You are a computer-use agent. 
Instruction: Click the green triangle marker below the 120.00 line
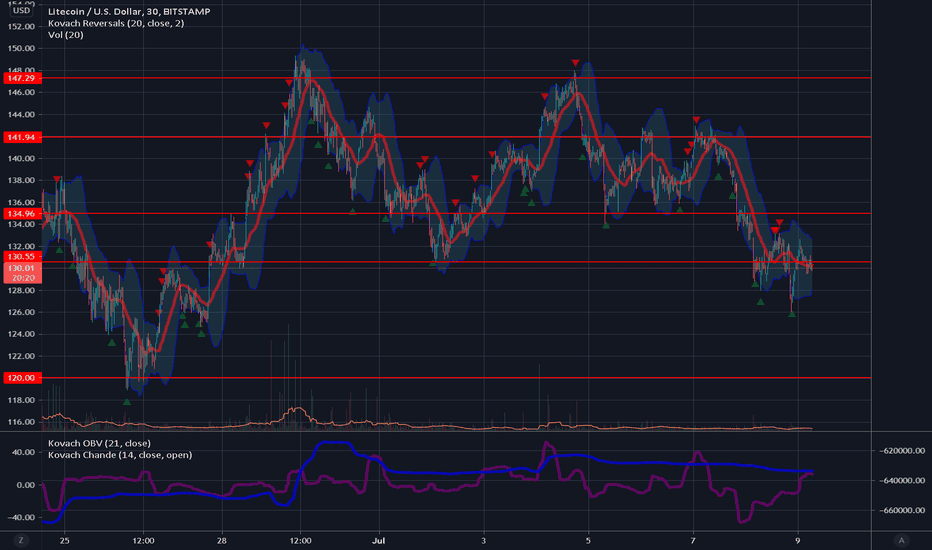[x=127, y=402]
